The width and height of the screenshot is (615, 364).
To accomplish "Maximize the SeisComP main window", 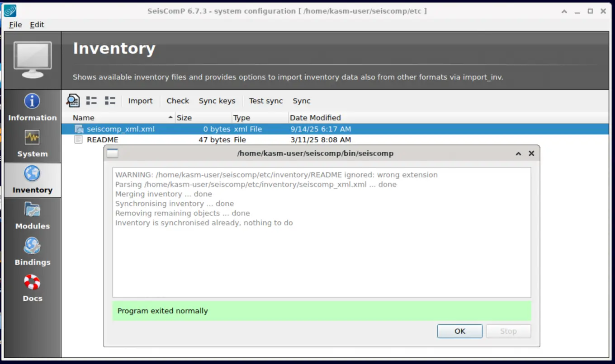I will tap(590, 11).
